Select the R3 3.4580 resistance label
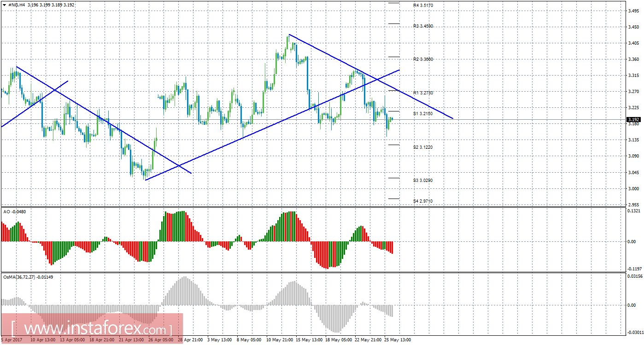 point(423,26)
